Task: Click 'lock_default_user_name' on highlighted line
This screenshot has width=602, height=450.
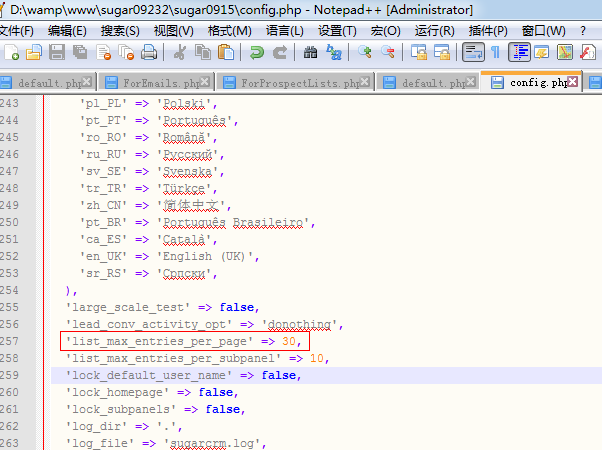Action: point(149,375)
